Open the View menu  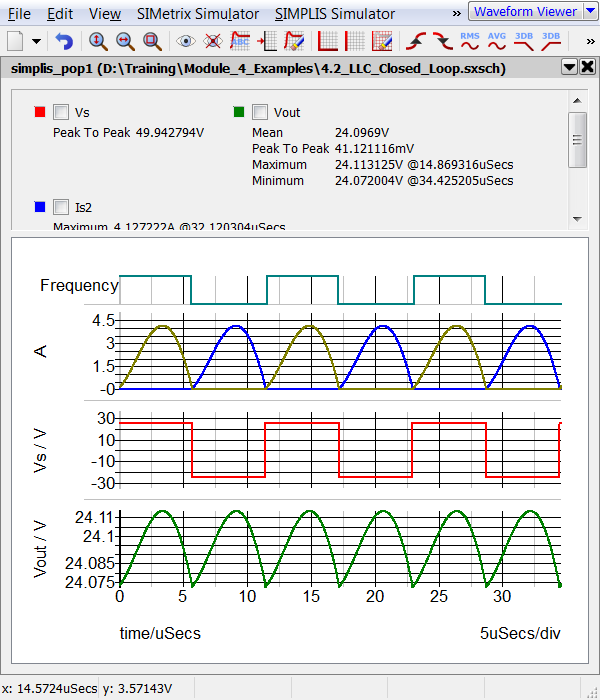pyautogui.click(x=104, y=14)
